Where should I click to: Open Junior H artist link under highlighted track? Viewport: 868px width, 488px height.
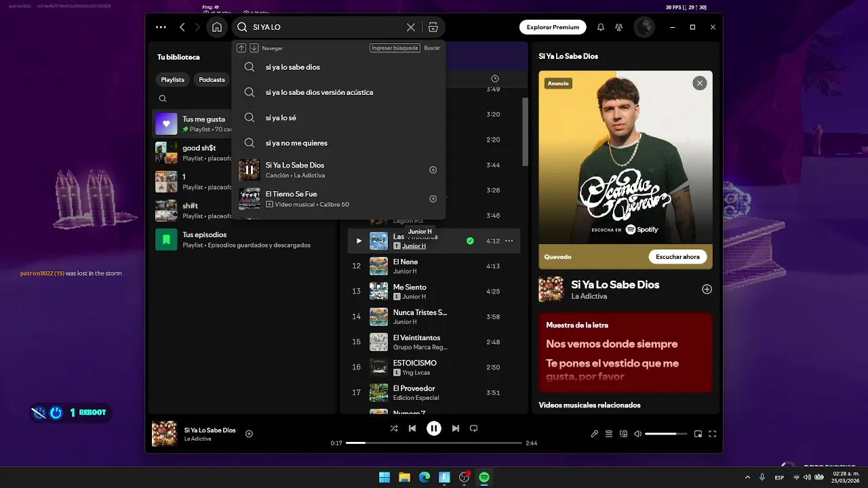pyautogui.click(x=414, y=246)
